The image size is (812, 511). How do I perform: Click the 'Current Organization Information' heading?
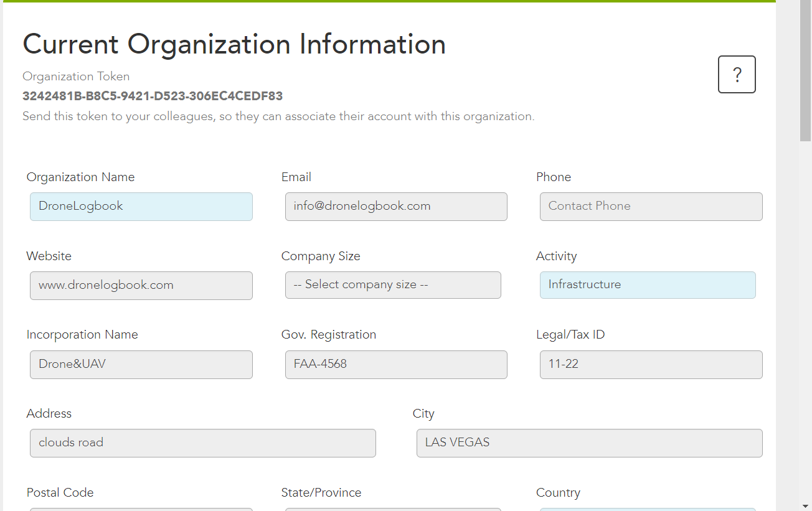(234, 45)
